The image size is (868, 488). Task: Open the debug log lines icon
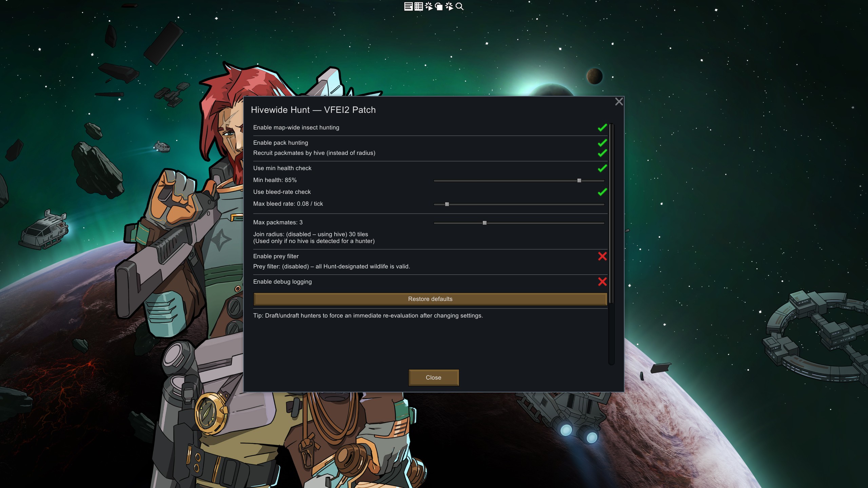[x=408, y=6]
